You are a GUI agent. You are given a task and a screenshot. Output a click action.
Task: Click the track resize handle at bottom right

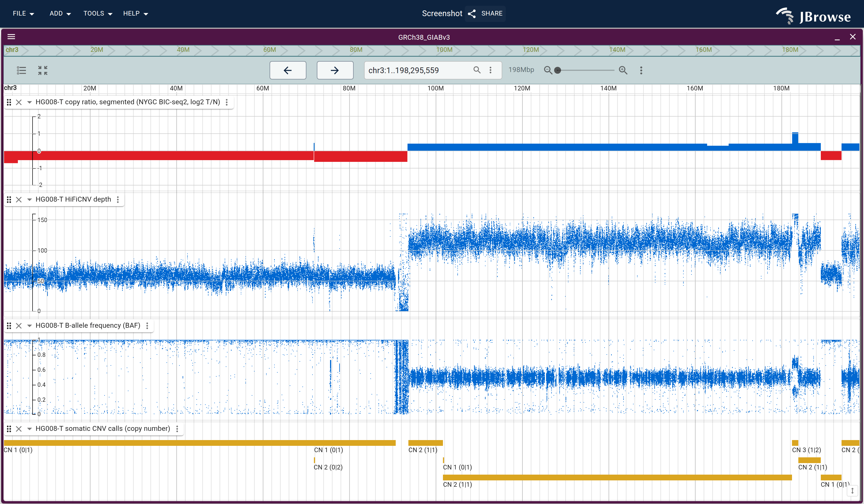[x=852, y=491]
